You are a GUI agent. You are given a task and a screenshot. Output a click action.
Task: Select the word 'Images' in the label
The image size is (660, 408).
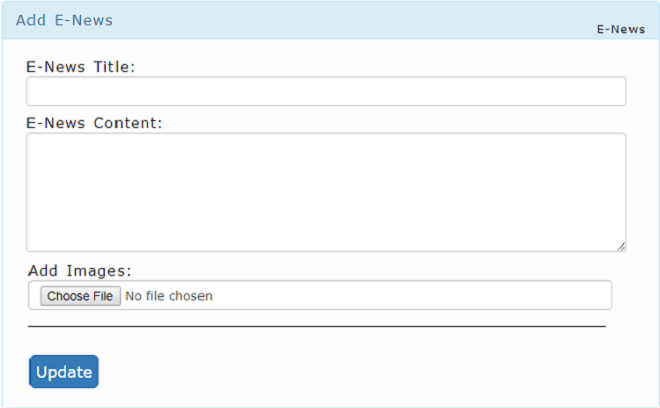tap(96, 271)
